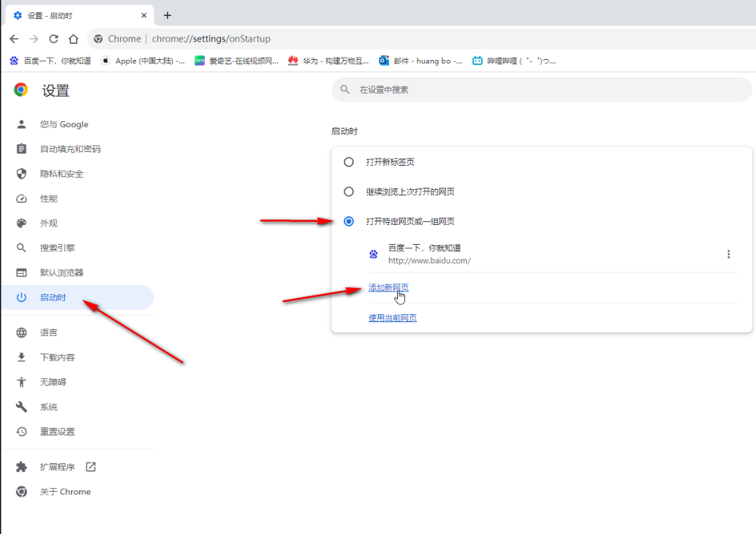756x534 pixels.
Task: Click the accessibility figure icon for 无障碍
Action: point(21,382)
